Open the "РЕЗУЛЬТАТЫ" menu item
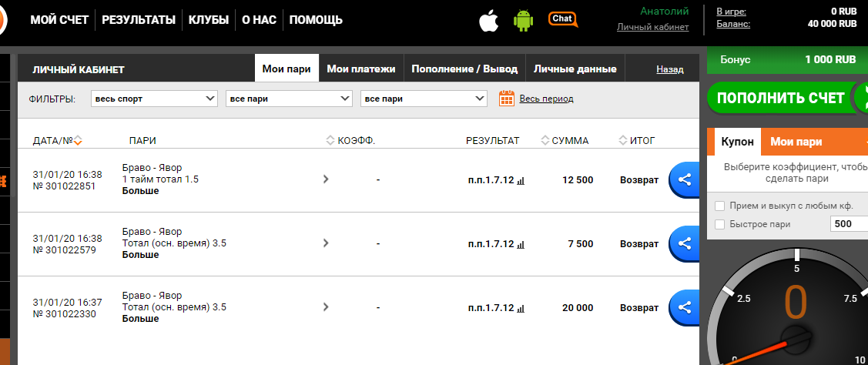Screen dimensions: 868x365 139,20
